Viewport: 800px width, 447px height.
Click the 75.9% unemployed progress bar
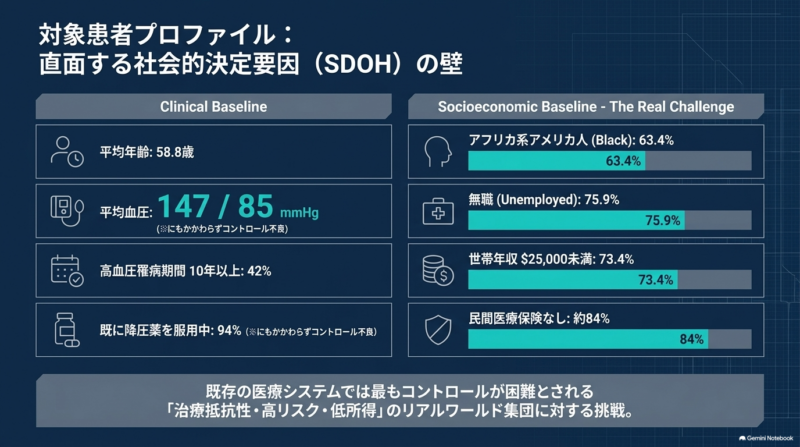610,220
